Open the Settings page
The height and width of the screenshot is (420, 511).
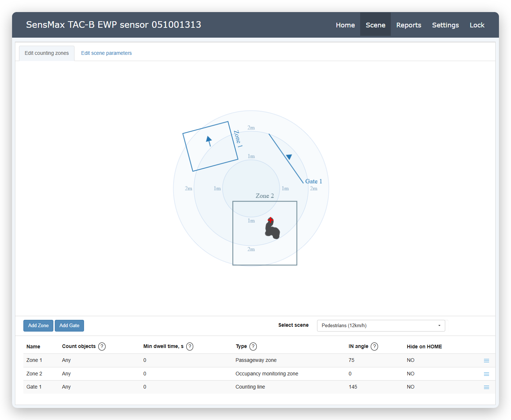pyautogui.click(x=446, y=25)
